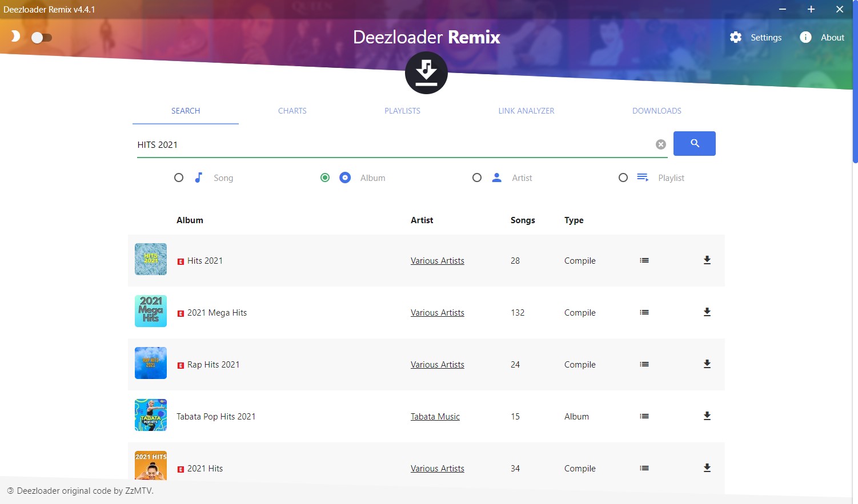Select the Artist radio button
The height and width of the screenshot is (504, 858).
477,178
